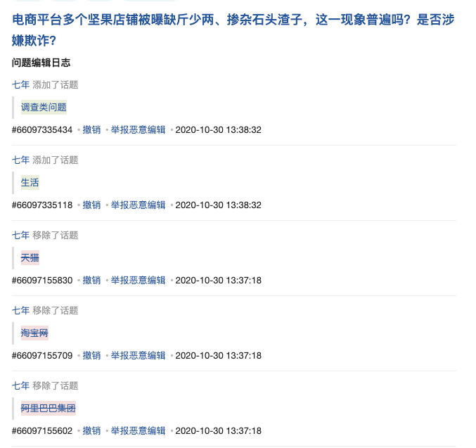Open user 七年 on the 阿里巴巴集团 entry
Screen dimensions: 476x448
(x=20, y=385)
